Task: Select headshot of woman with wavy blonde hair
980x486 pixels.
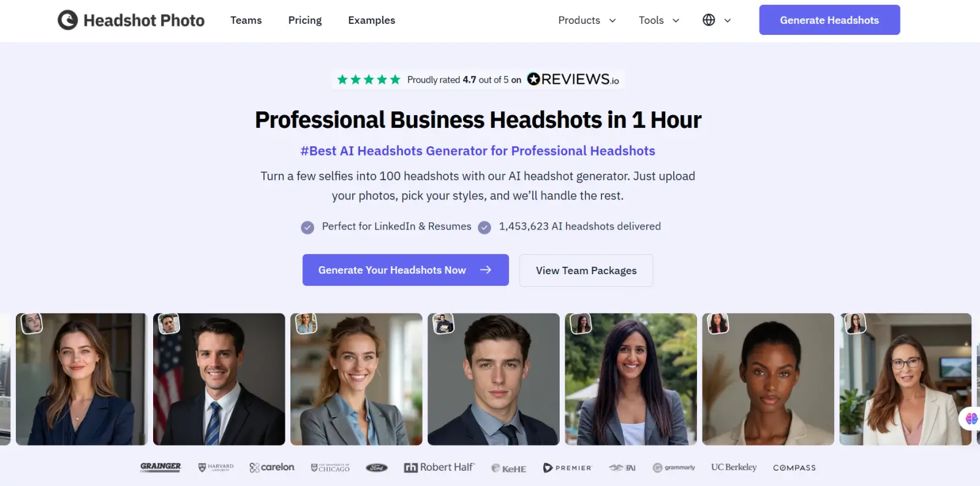Action: click(356, 379)
